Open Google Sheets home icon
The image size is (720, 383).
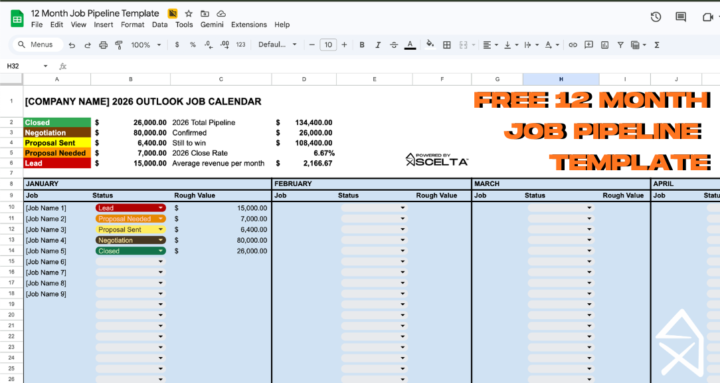pyautogui.click(x=17, y=19)
